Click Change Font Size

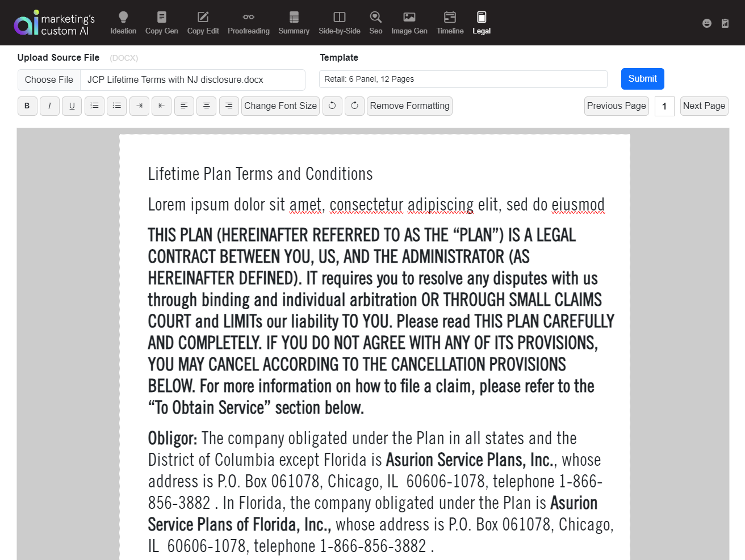[x=281, y=106]
